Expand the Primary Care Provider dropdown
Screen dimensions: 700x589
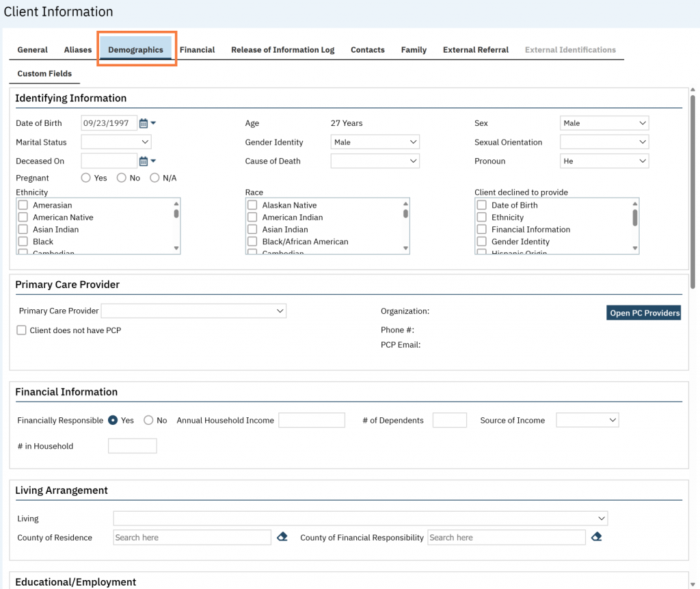pyautogui.click(x=193, y=311)
